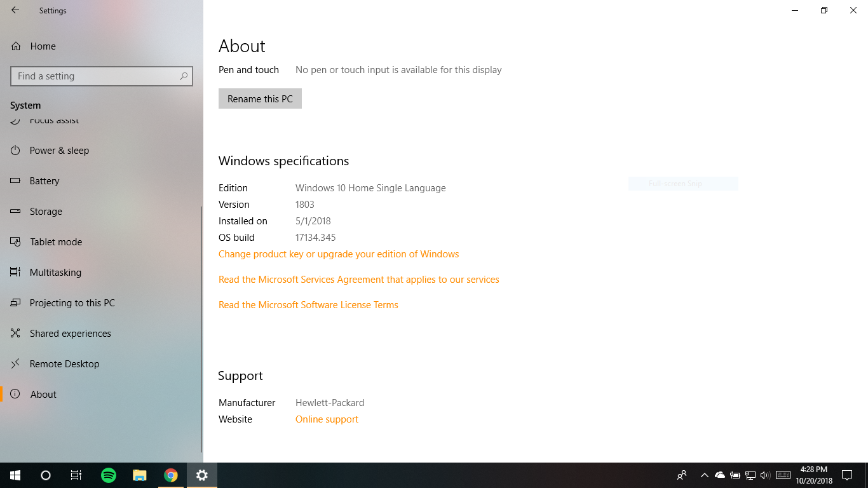Open the People icon in taskbar
This screenshot has width=868, height=488.
682,475
